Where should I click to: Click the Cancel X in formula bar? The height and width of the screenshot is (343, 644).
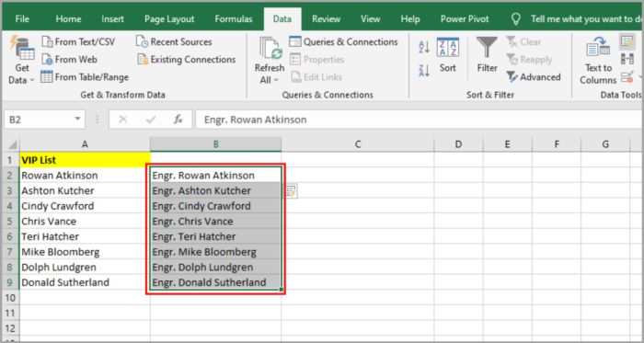[122, 120]
